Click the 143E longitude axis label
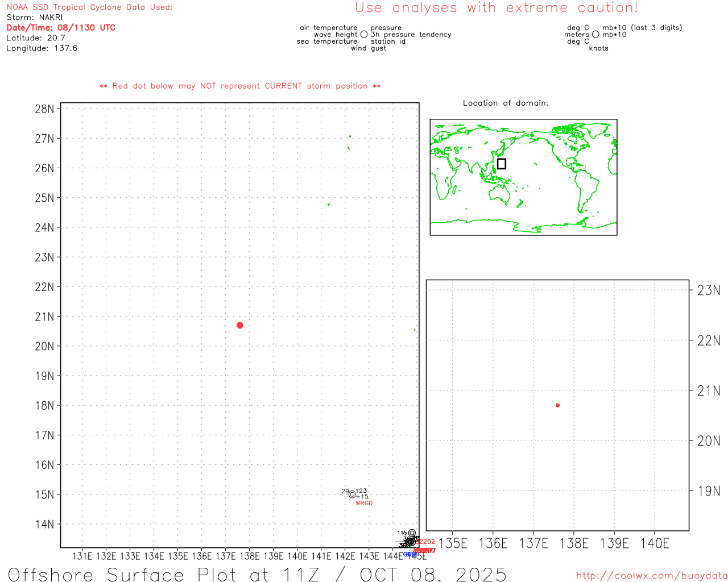The image size is (728, 582). (x=369, y=556)
